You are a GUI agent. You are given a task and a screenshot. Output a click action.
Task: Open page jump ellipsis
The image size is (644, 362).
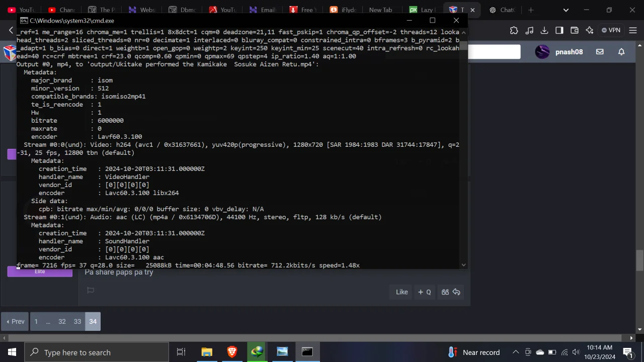48,321
